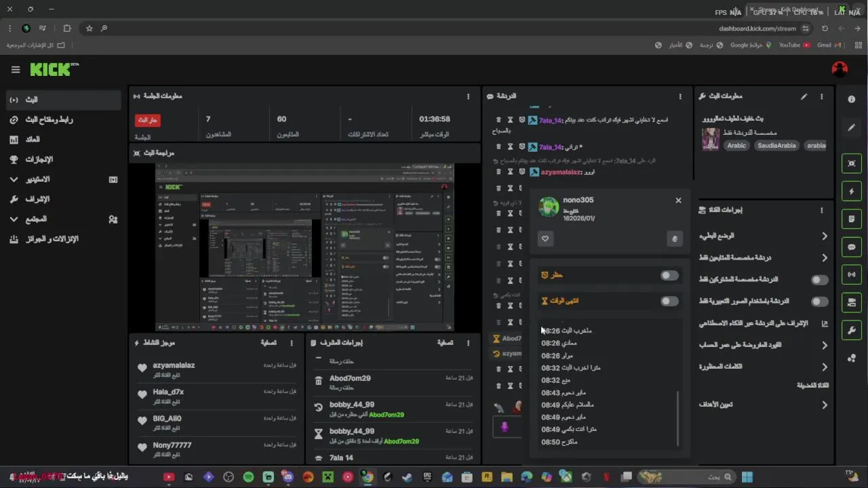Expand followers-only chat option chevron
The image size is (868, 488).
[x=825, y=258]
